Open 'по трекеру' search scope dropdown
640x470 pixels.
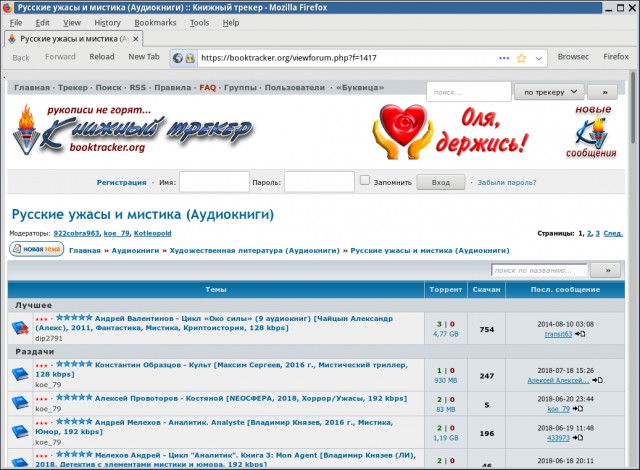549,92
